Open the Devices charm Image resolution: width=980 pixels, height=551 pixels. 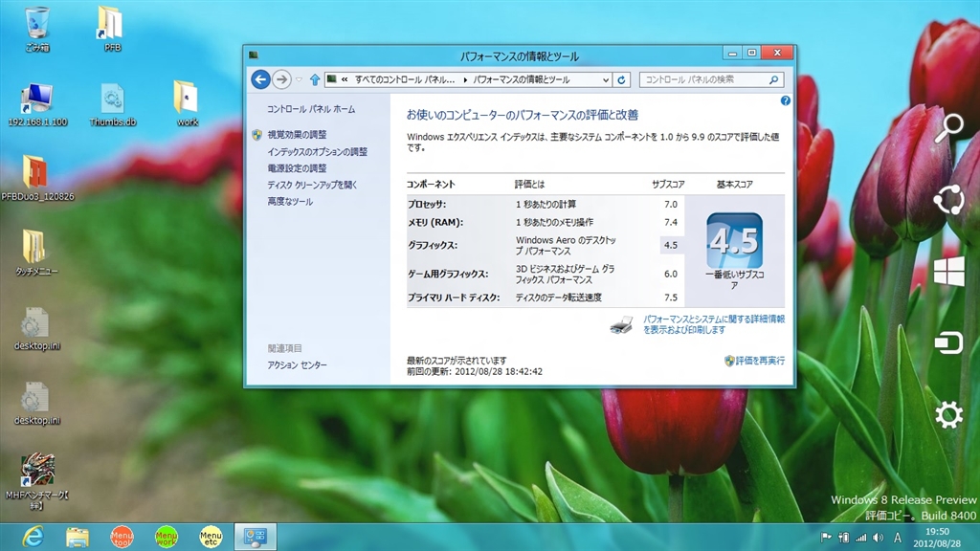coord(947,343)
